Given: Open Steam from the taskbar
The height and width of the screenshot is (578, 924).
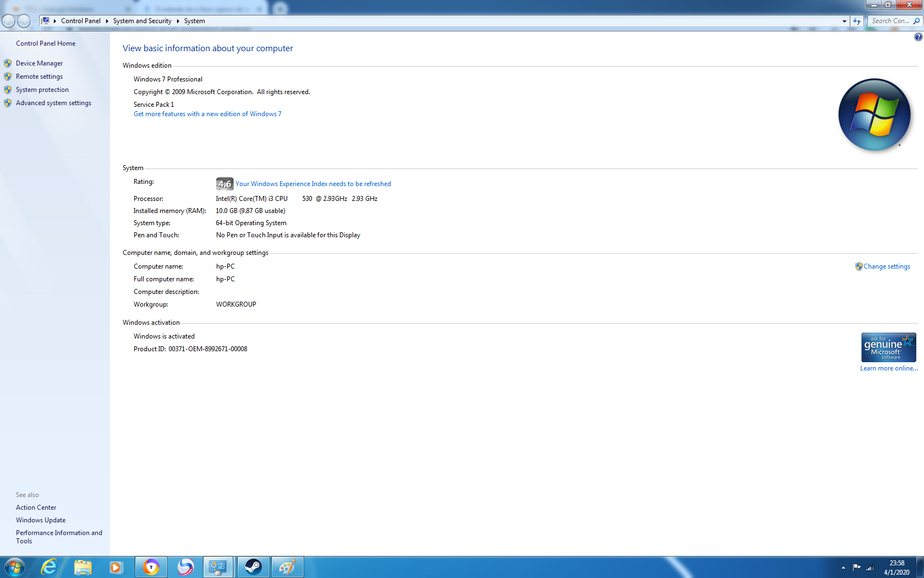Looking at the screenshot, I should pyautogui.click(x=253, y=567).
